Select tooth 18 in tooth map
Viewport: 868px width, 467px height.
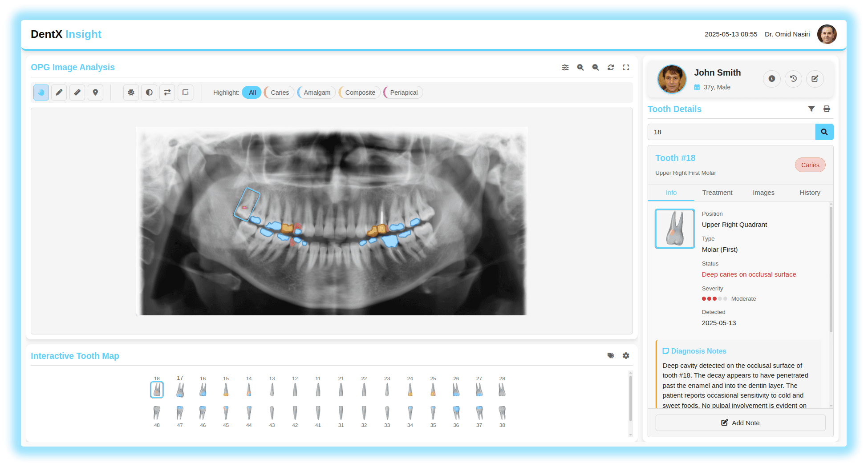pos(157,389)
